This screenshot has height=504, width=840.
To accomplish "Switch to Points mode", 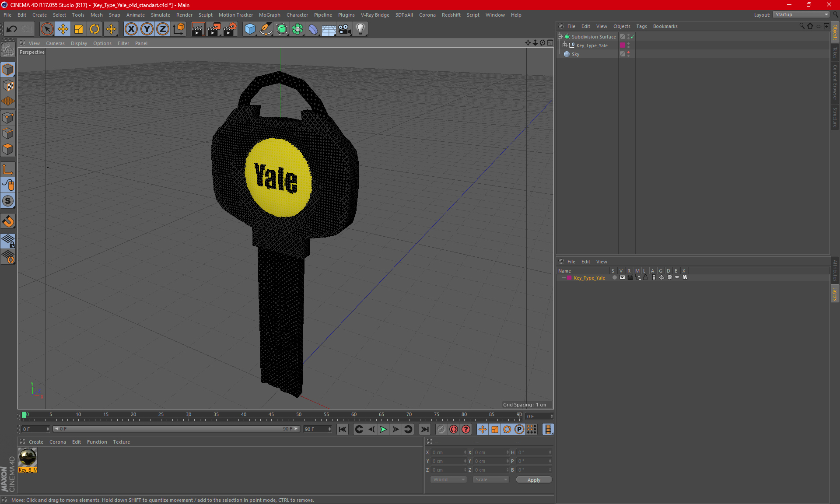I will click(8, 118).
